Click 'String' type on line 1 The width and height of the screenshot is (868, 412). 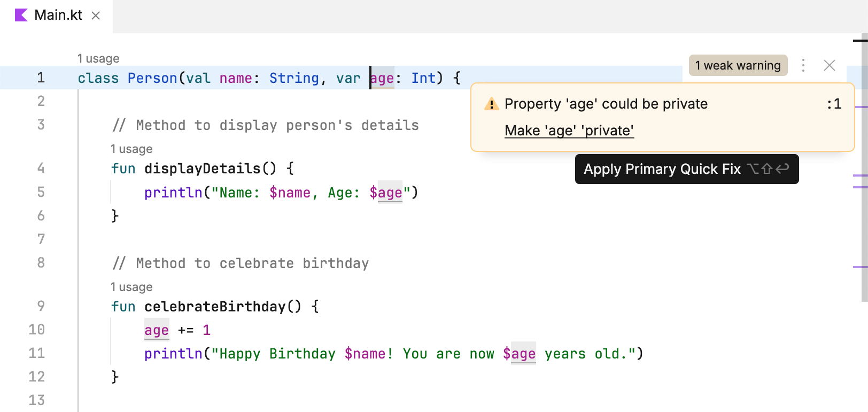294,78
